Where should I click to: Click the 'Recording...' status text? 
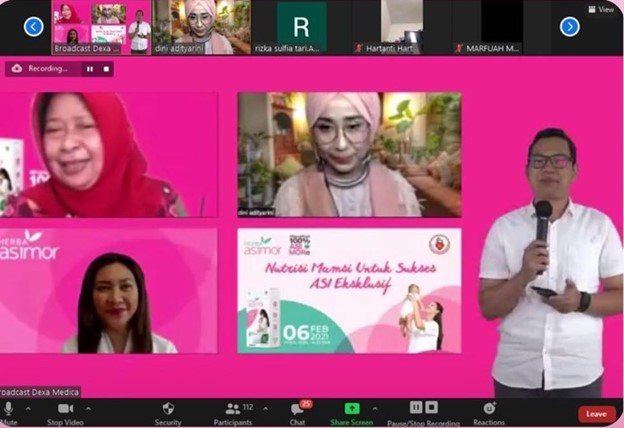[47, 69]
